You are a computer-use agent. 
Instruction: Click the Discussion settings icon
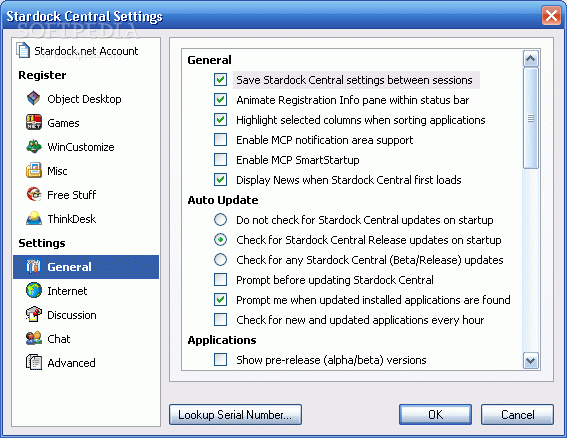(34, 315)
